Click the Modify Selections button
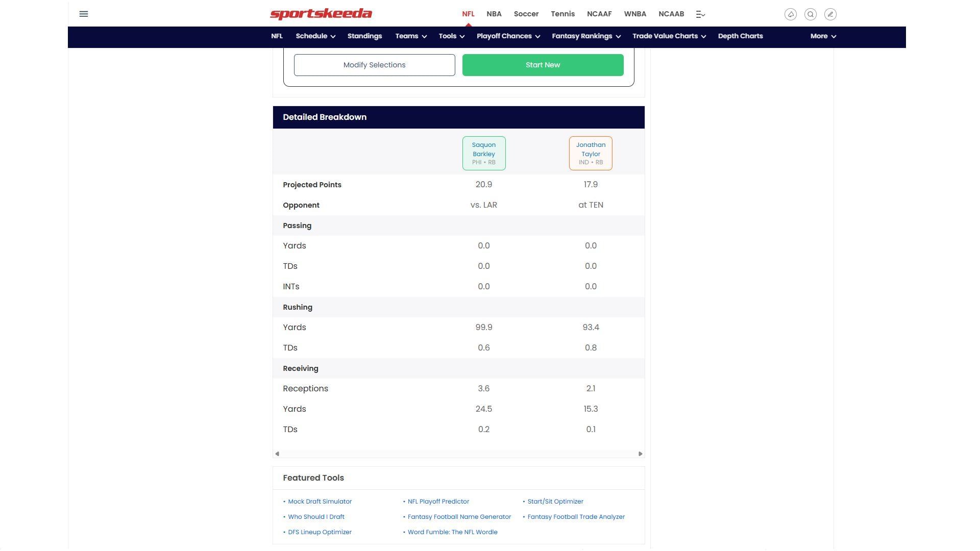The height and width of the screenshot is (551, 980). pyautogui.click(x=374, y=65)
